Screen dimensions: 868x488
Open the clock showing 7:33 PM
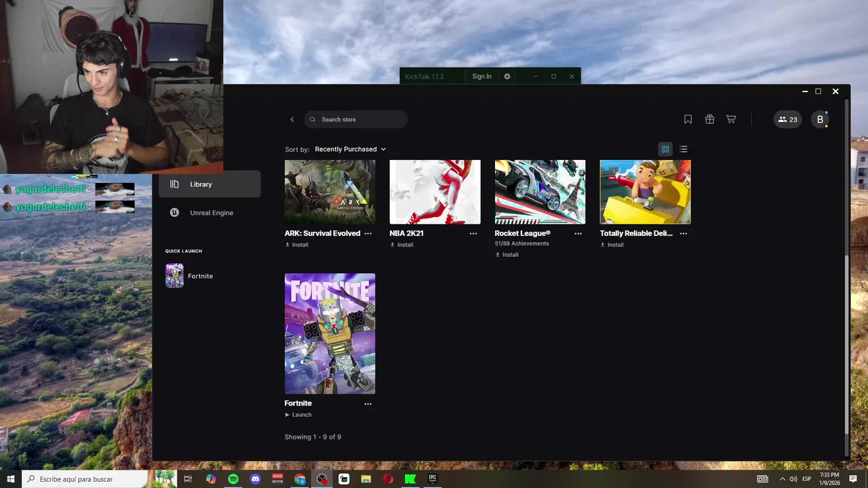[x=829, y=479]
